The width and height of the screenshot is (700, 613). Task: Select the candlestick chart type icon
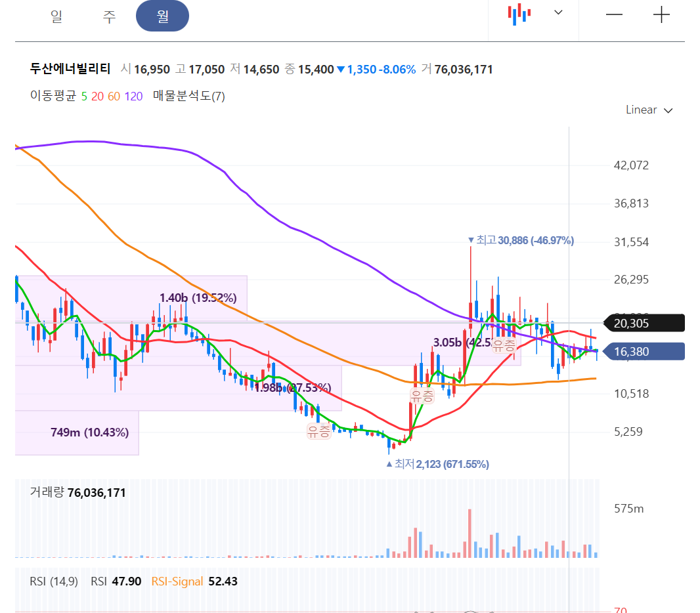519,14
